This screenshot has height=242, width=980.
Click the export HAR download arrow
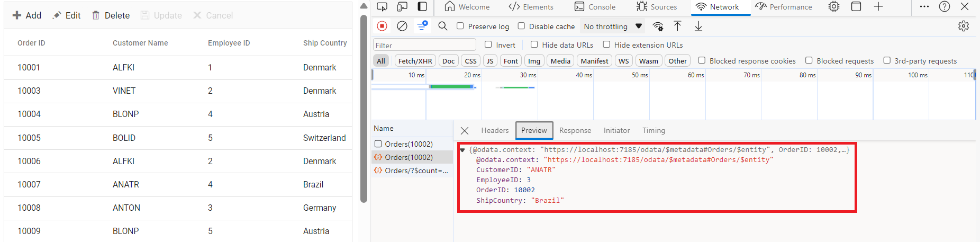point(698,26)
